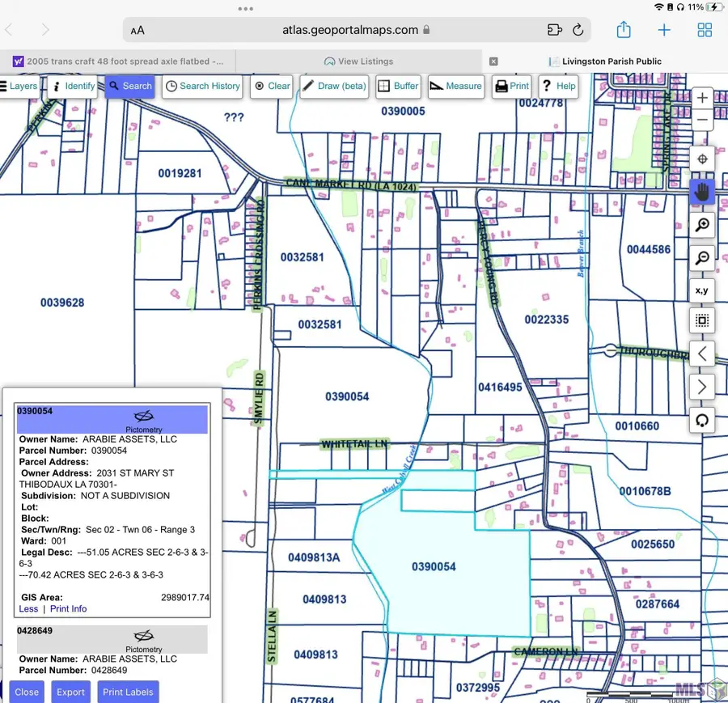Viewport: 728px width, 703px height.
Task: Open the AA reader text settings
Action: pyautogui.click(x=138, y=31)
